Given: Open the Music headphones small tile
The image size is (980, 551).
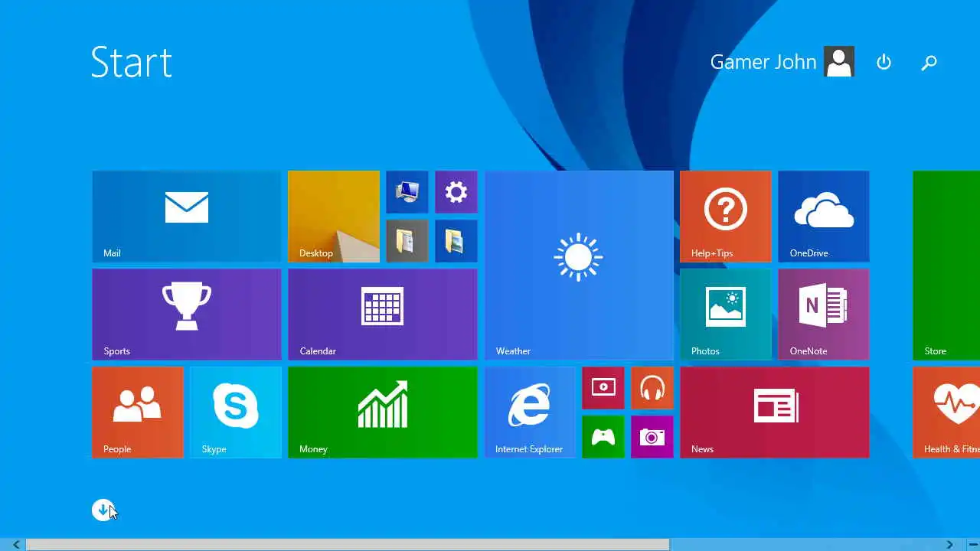Looking at the screenshot, I should [652, 388].
